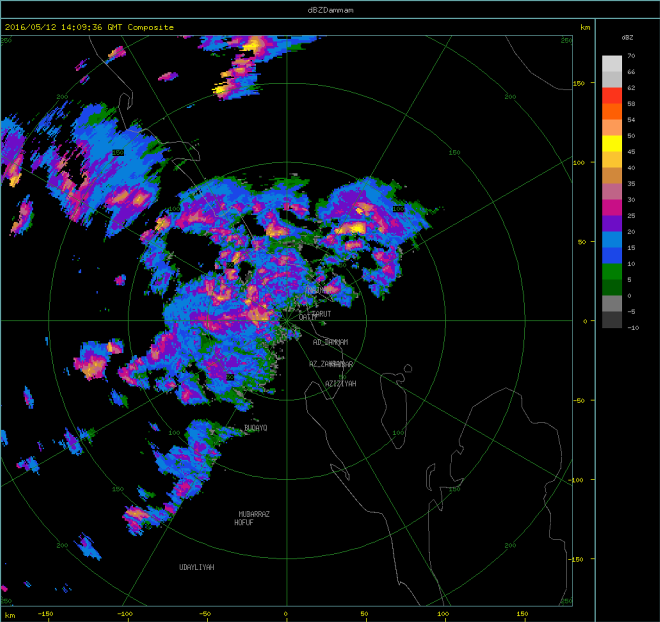
Task: Click the UDAYLIYAH city label
Action: pos(197,567)
